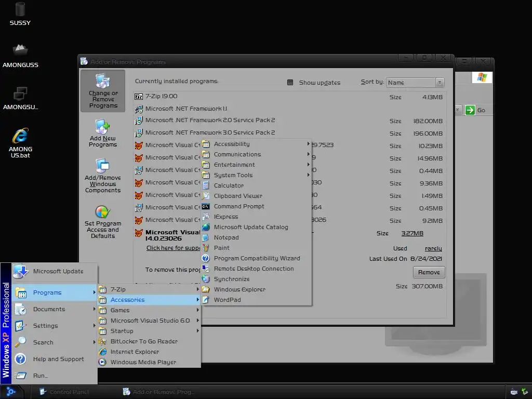Select the AMONG US.bat desktop icon

[x=20, y=143]
